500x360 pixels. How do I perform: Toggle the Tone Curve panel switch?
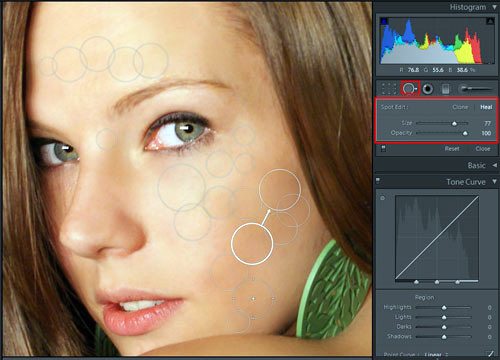378,180
